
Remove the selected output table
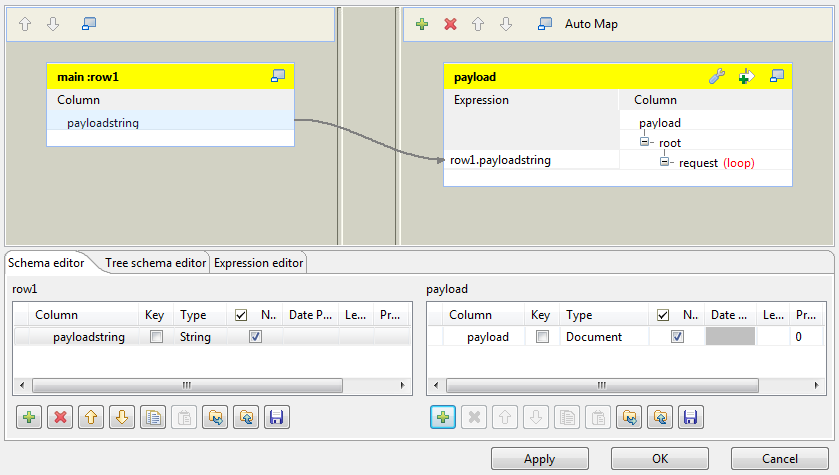(450, 24)
